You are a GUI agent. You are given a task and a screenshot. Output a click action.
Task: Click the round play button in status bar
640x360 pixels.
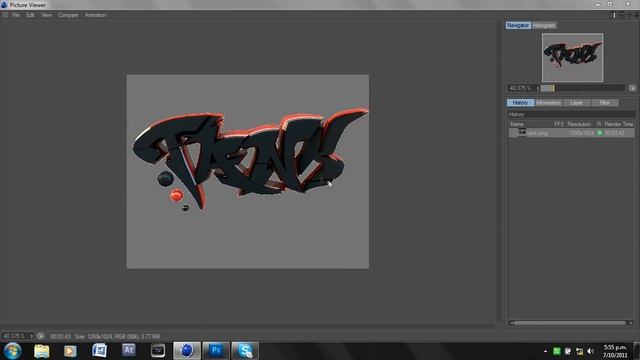[x=40, y=336]
